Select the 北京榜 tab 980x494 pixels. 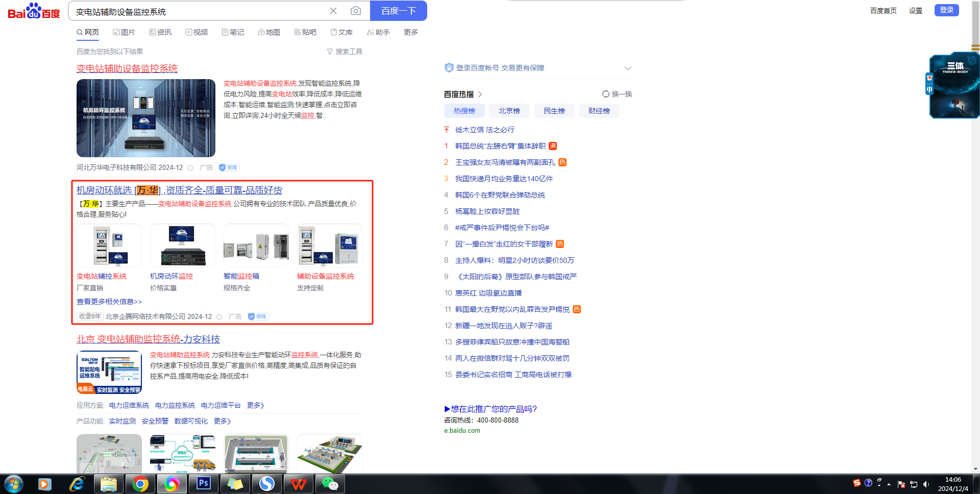[x=509, y=111]
